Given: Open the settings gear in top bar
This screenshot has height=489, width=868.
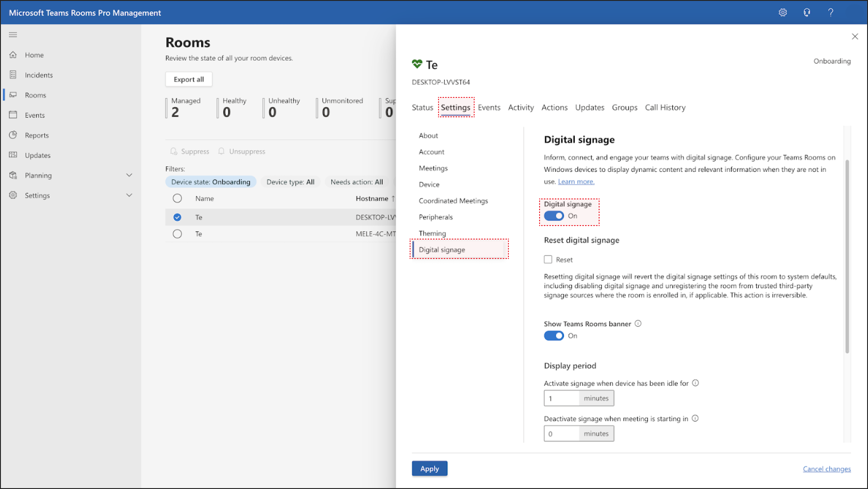Looking at the screenshot, I should pyautogui.click(x=783, y=13).
